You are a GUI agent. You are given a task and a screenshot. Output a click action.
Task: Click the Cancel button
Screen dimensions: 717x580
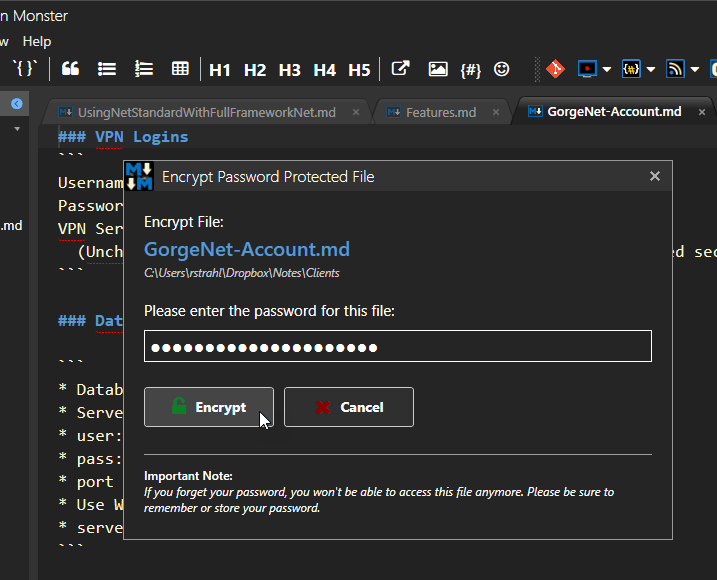pyautogui.click(x=349, y=407)
